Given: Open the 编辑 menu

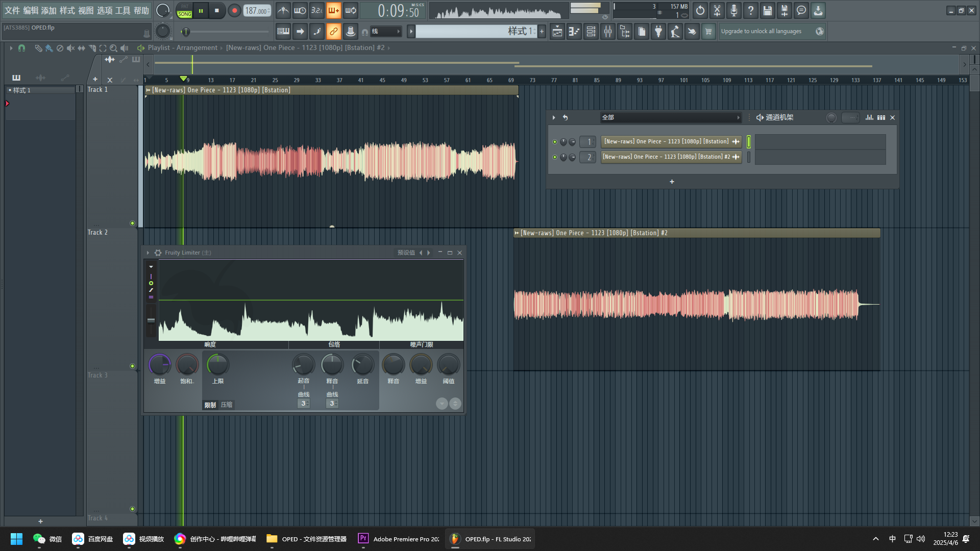Looking at the screenshot, I should (31, 11).
